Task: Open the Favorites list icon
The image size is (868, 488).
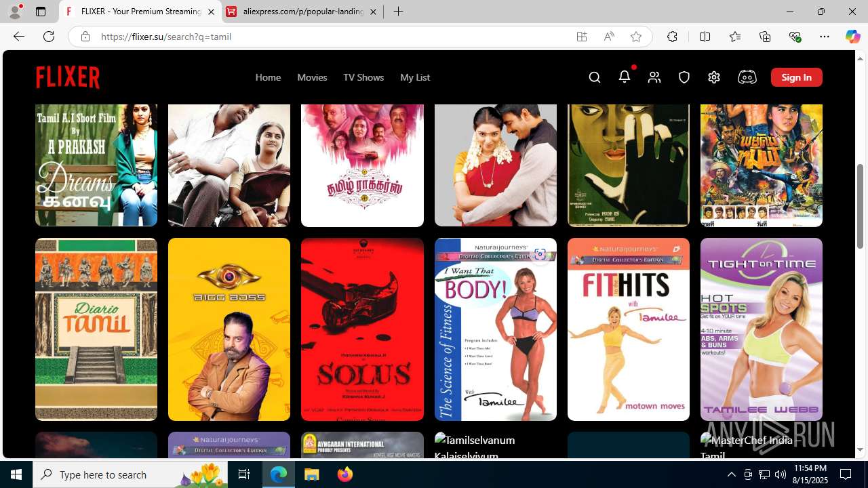Action: [735, 37]
